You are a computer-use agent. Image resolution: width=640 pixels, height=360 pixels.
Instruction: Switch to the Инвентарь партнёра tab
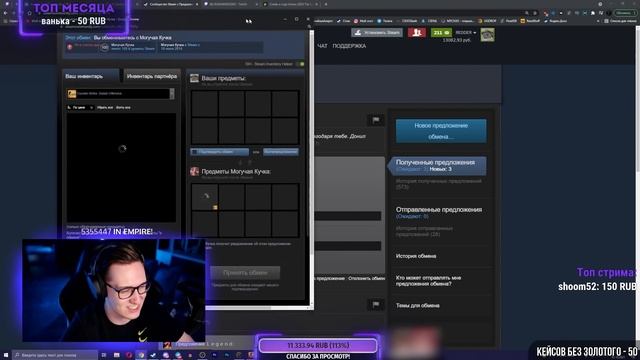151,76
